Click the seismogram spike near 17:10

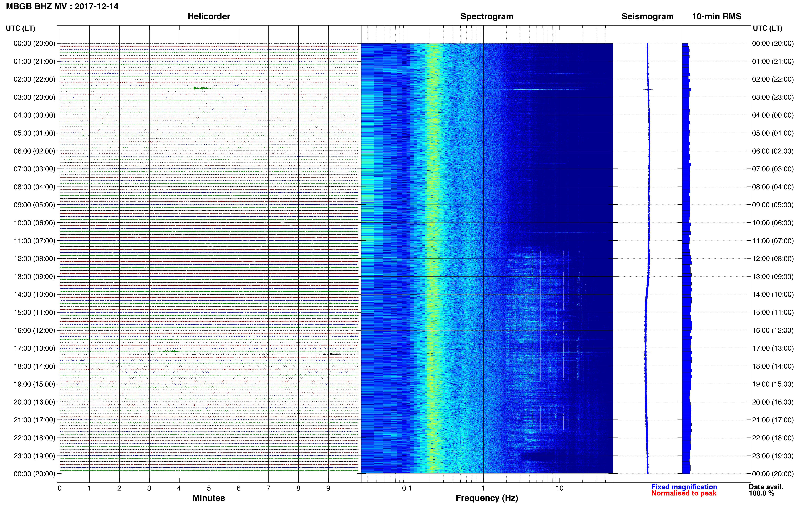tap(646, 352)
